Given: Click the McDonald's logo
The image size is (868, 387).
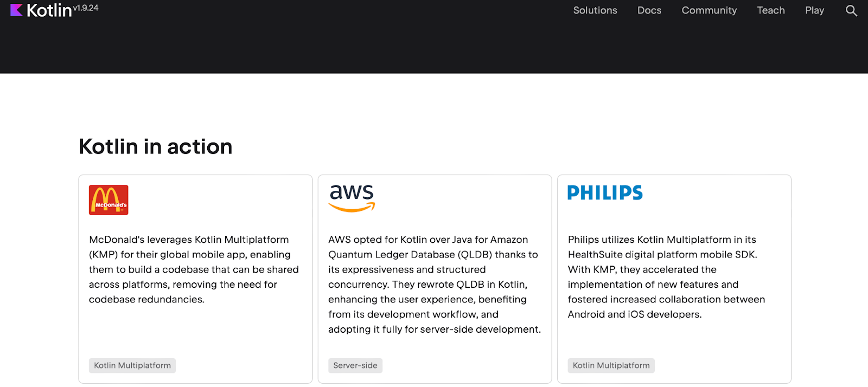Looking at the screenshot, I should [x=108, y=200].
